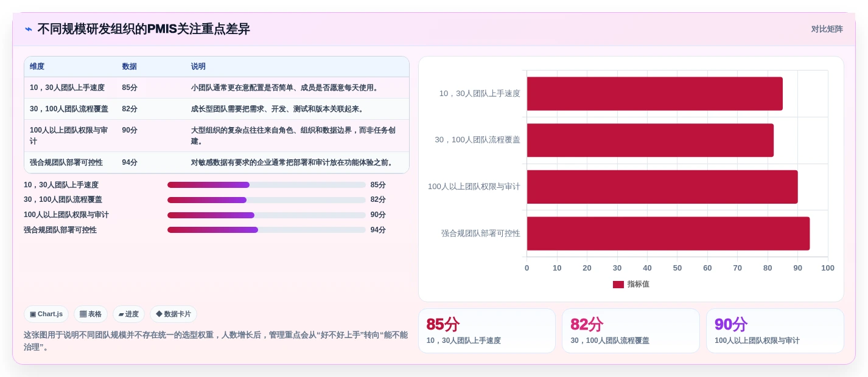Click the 维度 column header
The height and width of the screenshot is (377, 868).
(37, 66)
